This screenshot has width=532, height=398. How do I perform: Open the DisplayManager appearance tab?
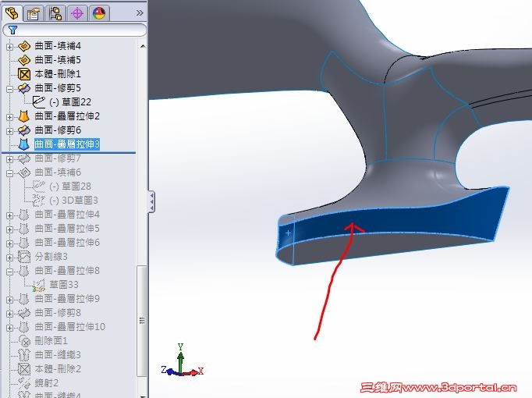(99, 13)
